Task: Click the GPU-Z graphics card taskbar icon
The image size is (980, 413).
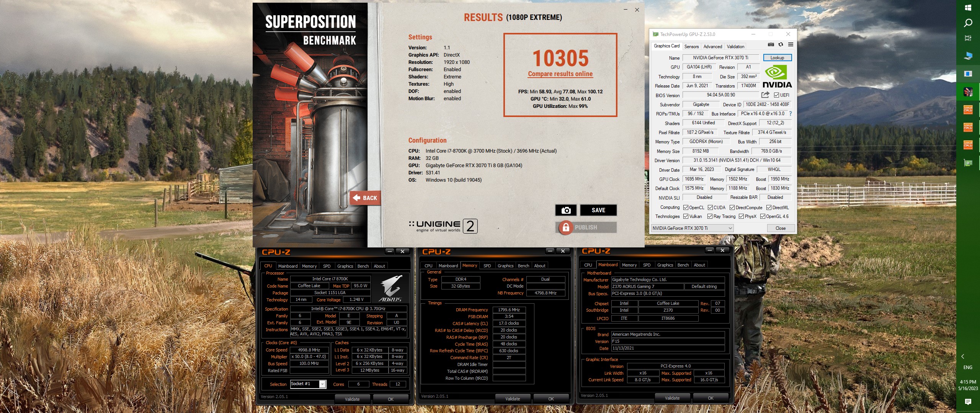Action: 968,163
